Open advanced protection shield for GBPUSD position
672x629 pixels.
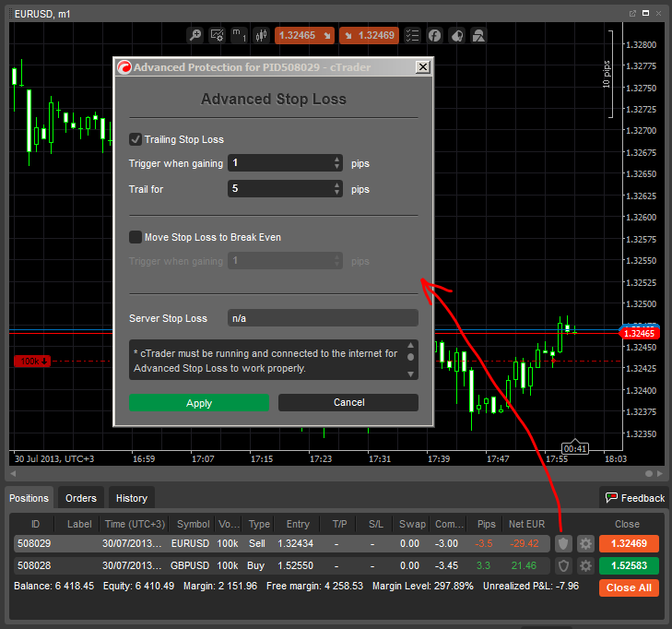point(563,566)
